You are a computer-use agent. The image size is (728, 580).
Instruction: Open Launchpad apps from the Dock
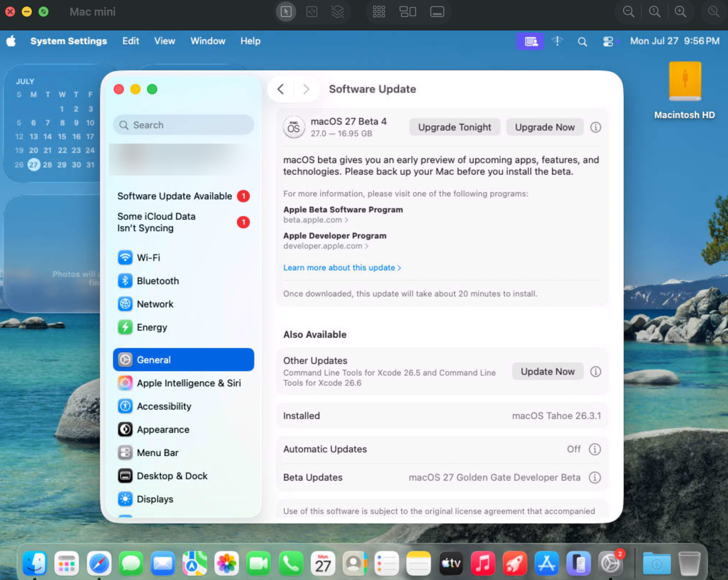(x=67, y=563)
